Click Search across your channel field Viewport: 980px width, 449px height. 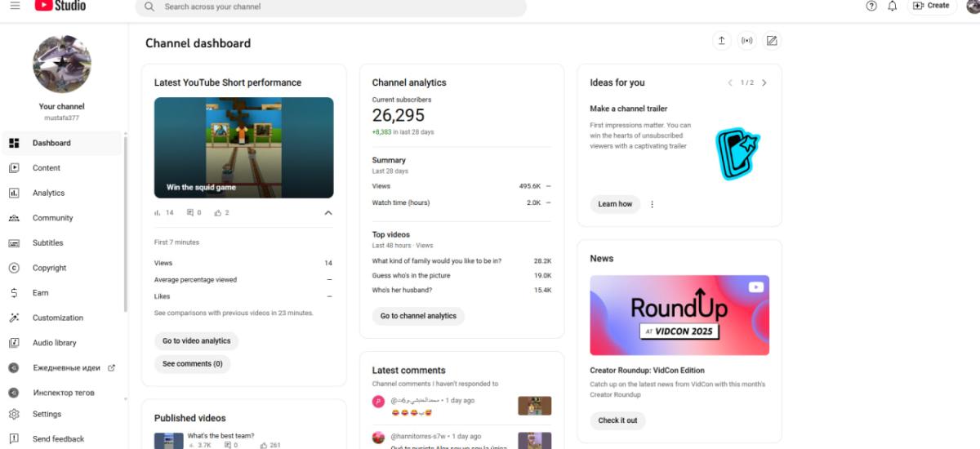tap(331, 7)
